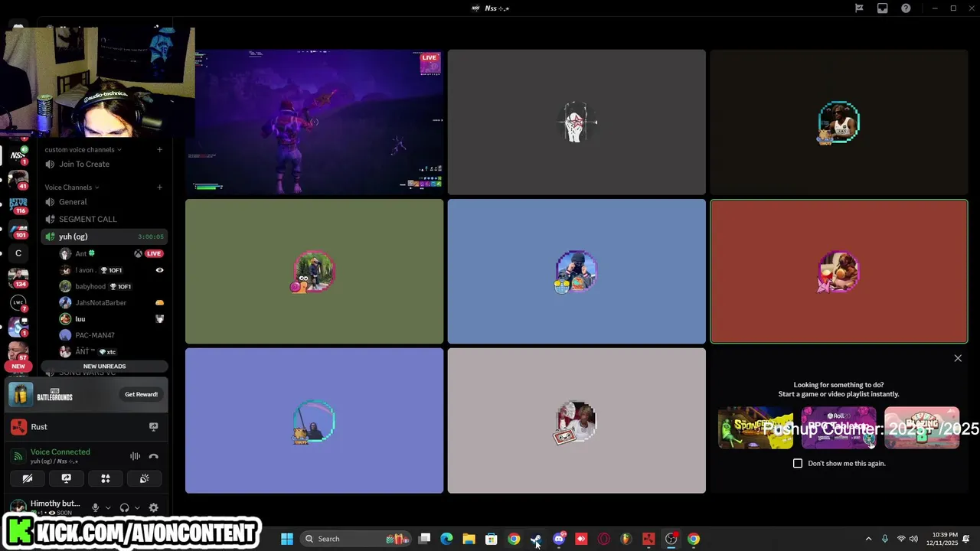
Task: Open the Discord help question-mark icon
Action: pyautogui.click(x=906, y=8)
